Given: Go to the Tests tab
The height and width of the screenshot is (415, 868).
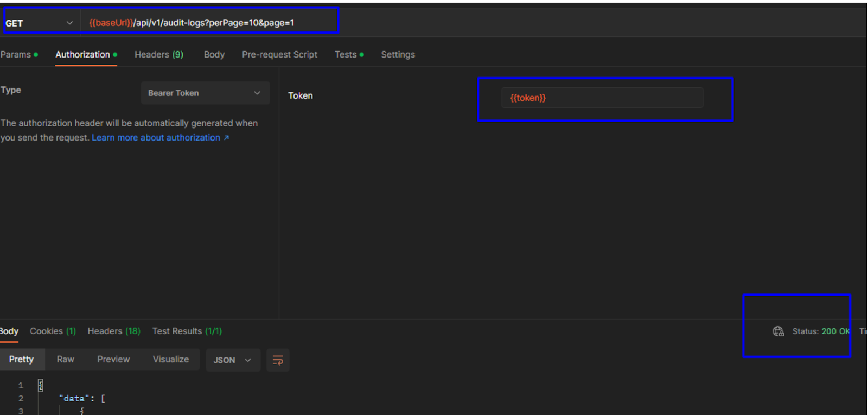Looking at the screenshot, I should coord(346,55).
